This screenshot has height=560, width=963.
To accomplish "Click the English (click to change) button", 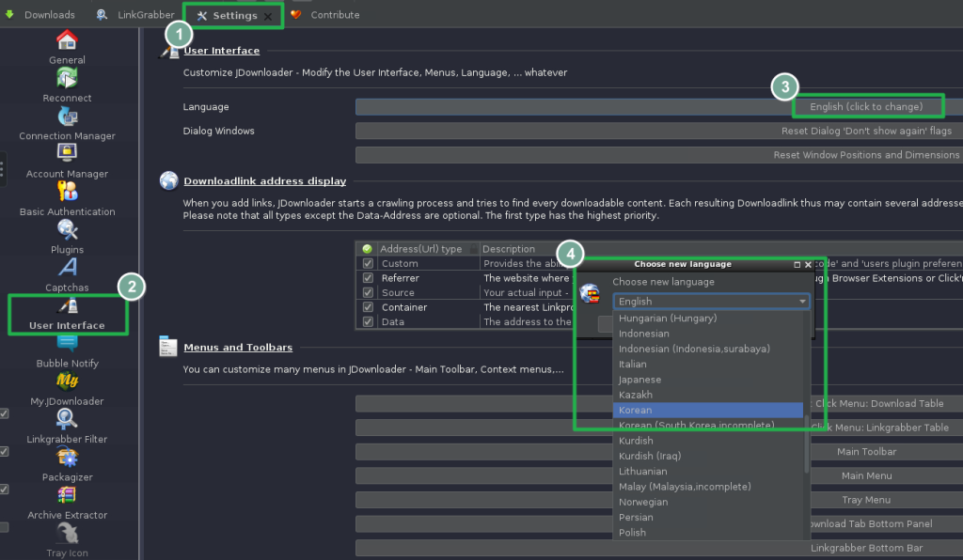I will (866, 107).
